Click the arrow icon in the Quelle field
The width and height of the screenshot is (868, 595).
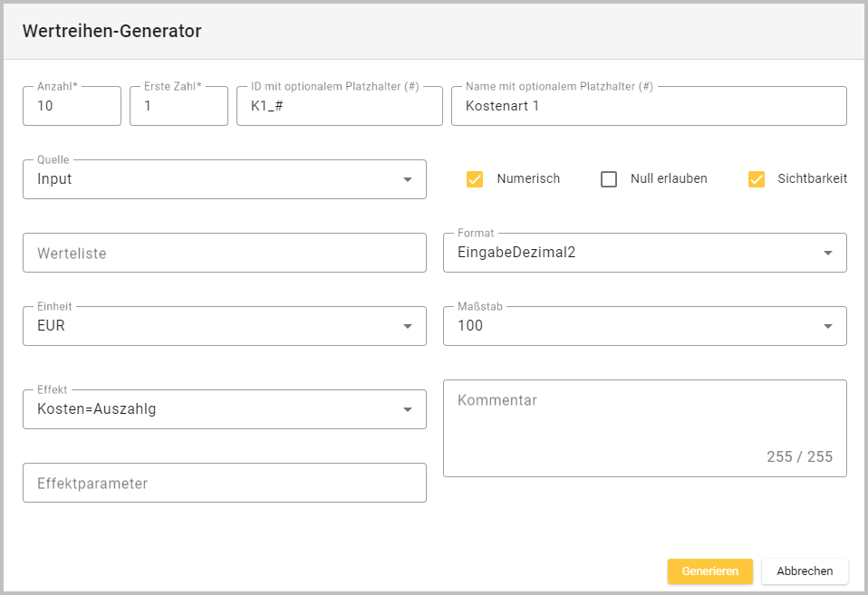[407, 179]
